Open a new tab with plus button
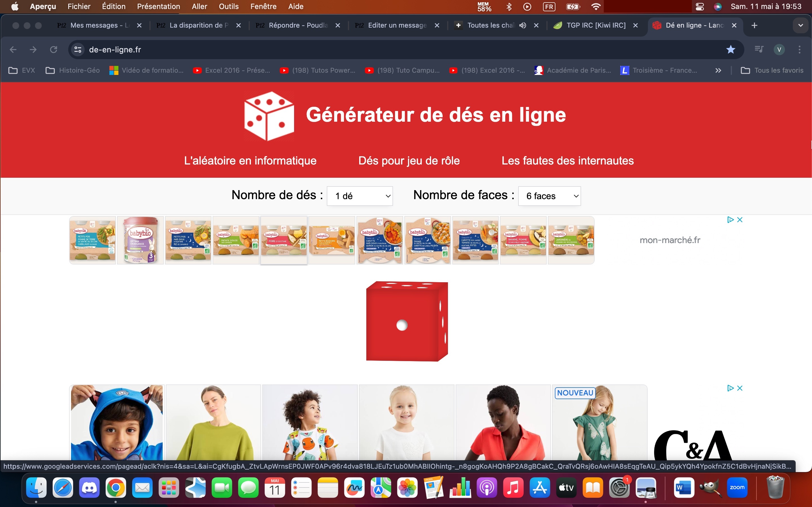 pyautogui.click(x=754, y=25)
